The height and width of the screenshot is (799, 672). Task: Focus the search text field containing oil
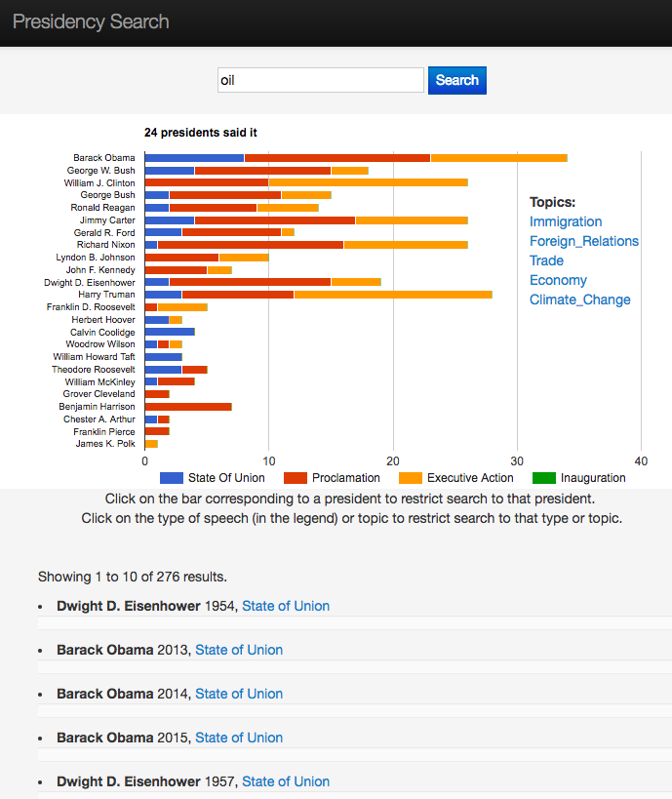tap(320, 80)
